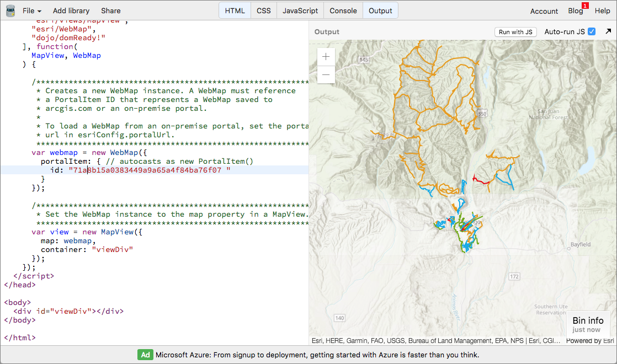This screenshot has width=617, height=364.
Task: Click the 'container: "viewDiv"' code line
Action: point(87,250)
